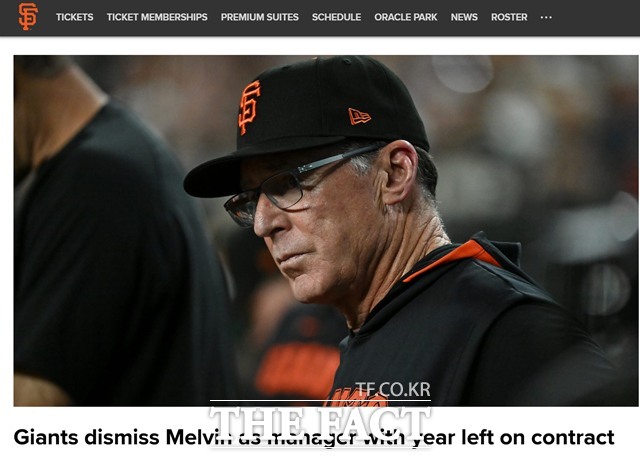Click THE FACT watermark logo
Viewport: 640px width, 458px height.
(x=320, y=421)
